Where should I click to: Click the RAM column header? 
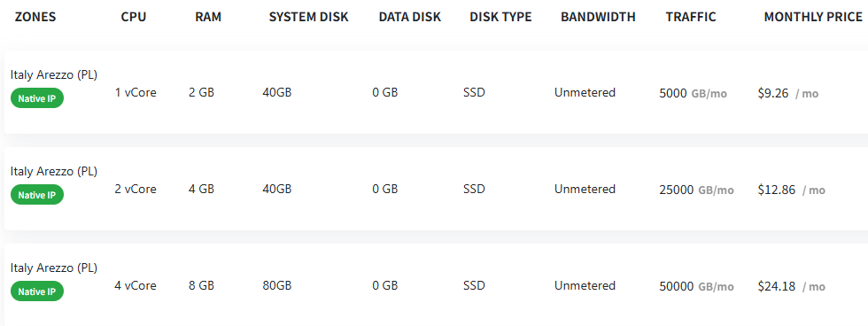coord(208,17)
